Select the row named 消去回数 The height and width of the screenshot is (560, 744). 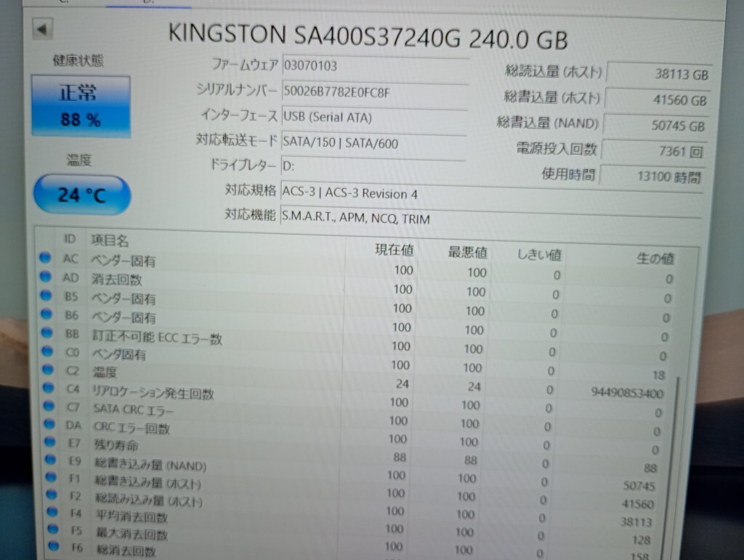click(x=117, y=280)
